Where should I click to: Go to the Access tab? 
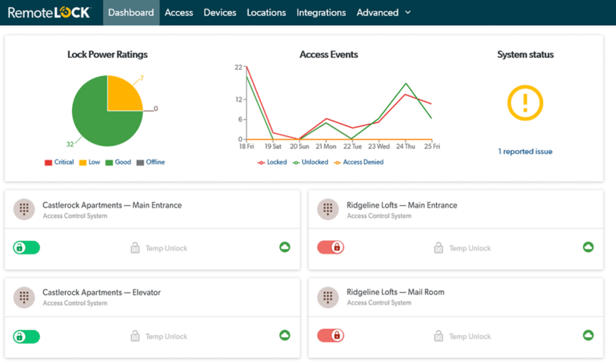(x=178, y=13)
